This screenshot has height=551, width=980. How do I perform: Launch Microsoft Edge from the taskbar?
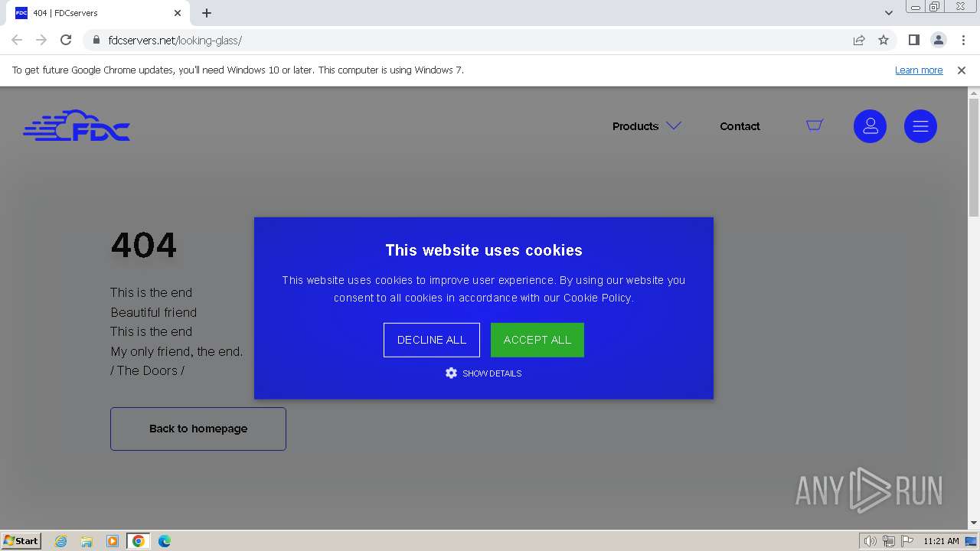[165, 541]
